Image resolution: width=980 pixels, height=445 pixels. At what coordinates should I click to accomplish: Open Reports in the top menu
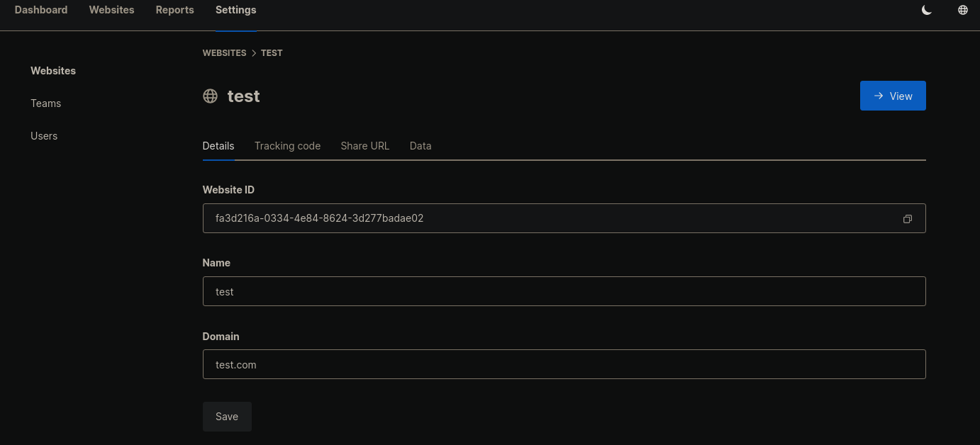tap(174, 10)
